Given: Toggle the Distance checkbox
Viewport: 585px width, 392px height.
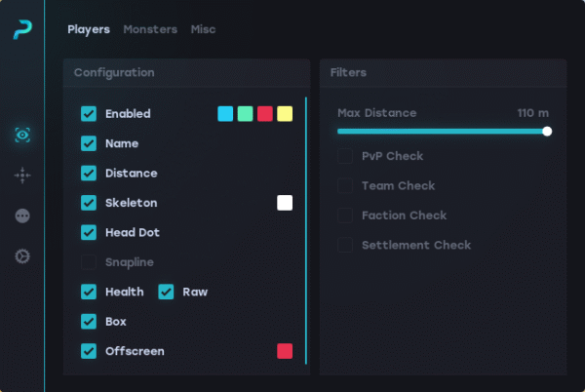Looking at the screenshot, I should (x=89, y=173).
